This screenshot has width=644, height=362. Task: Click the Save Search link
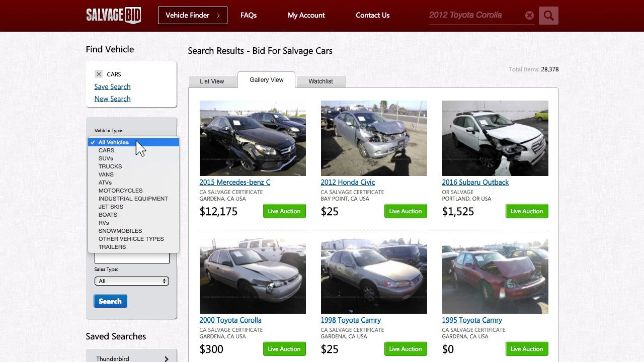[112, 86]
